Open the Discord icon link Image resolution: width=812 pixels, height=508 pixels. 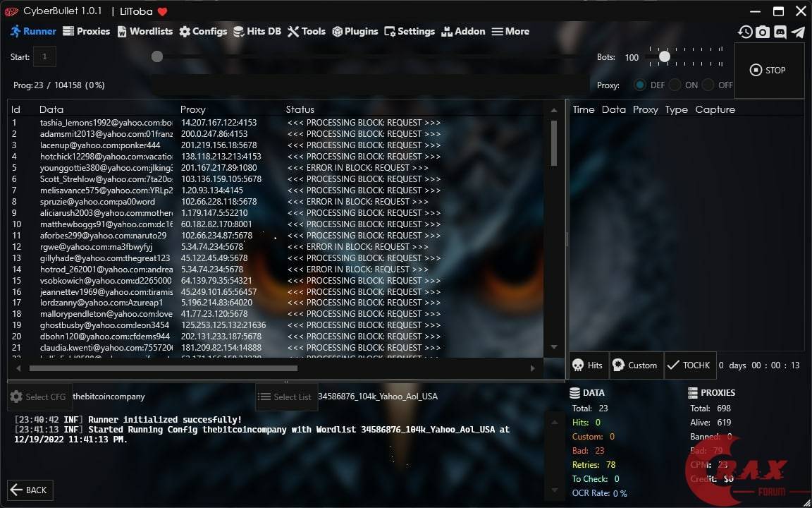pyautogui.click(x=780, y=32)
